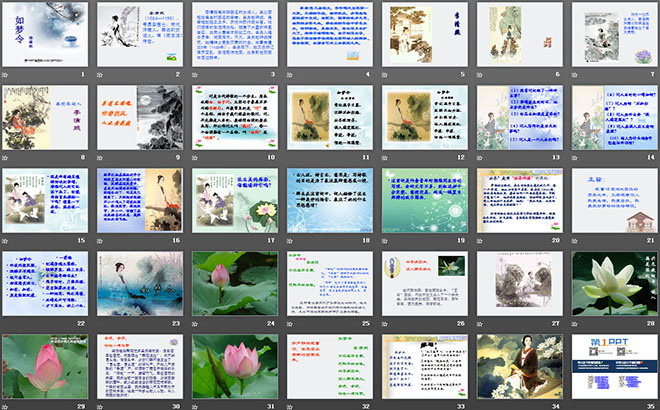The image size is (660, 410).
Task: Click the animation star under slide 19
Action: pos(385,241)
